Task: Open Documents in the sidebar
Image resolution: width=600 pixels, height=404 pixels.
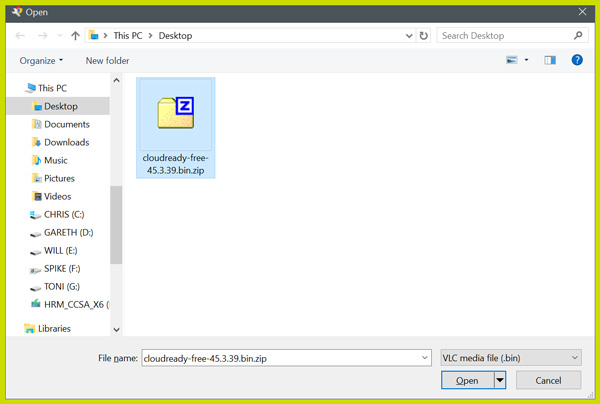Action: pyautogui.click(x=61, y=124)
